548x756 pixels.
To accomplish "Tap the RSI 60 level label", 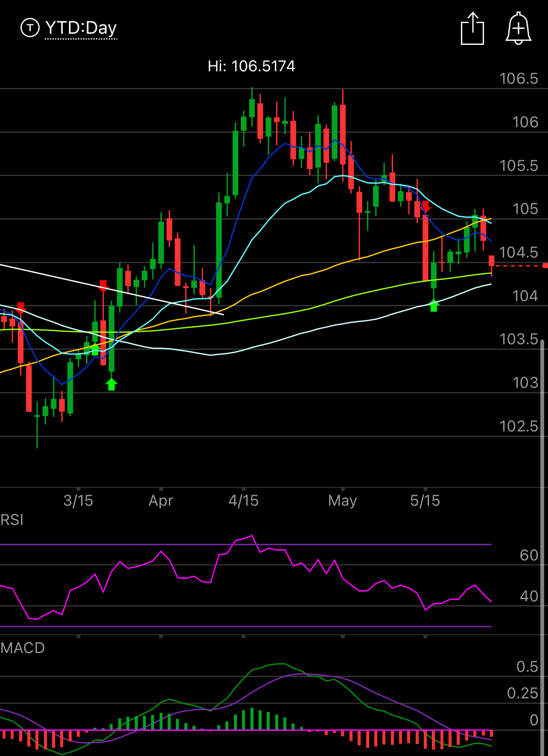I will 529,555.
